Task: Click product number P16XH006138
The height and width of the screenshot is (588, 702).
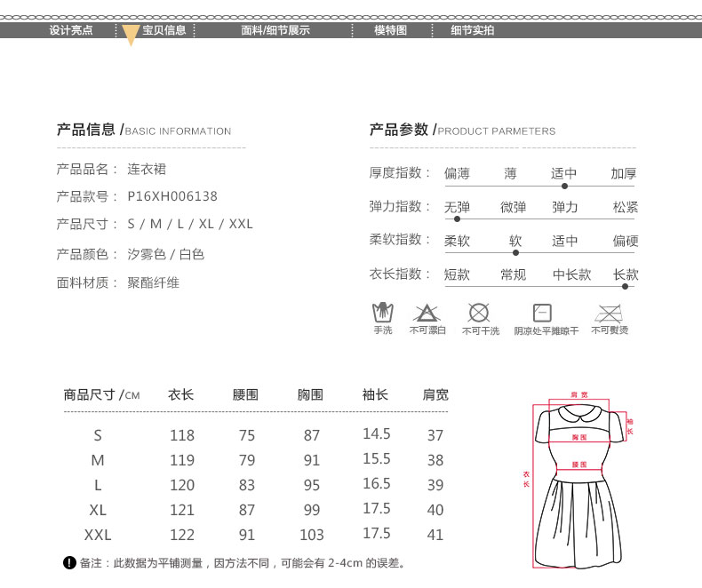Action: coord(172,196)
